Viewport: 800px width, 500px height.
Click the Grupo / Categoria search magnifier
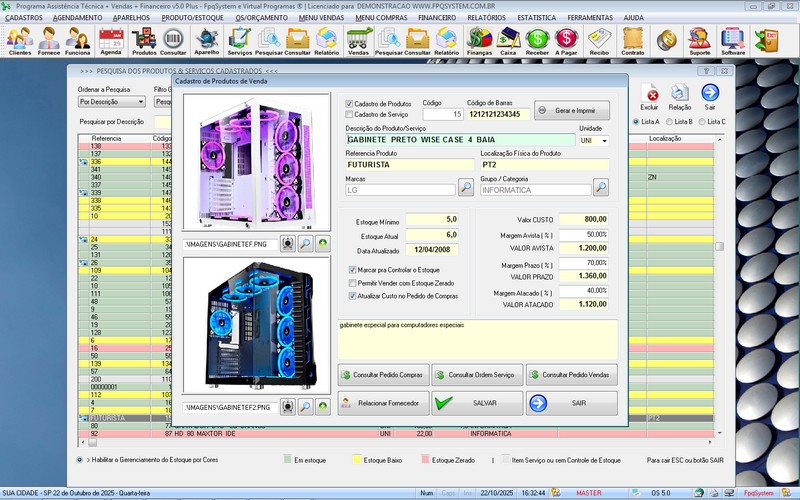(x=600, y=187)
